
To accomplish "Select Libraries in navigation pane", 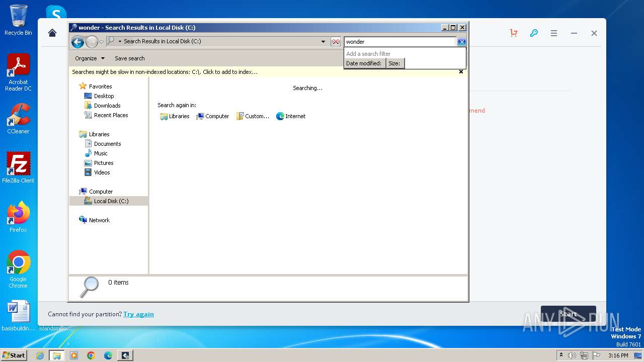I will (99, 134).
